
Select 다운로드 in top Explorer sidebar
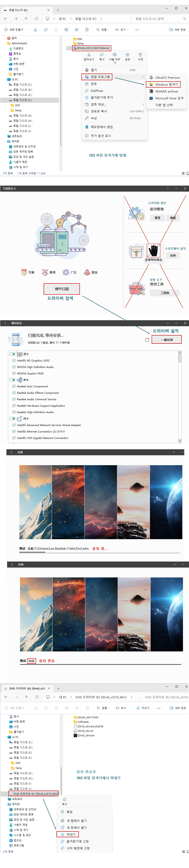point(16,49)
